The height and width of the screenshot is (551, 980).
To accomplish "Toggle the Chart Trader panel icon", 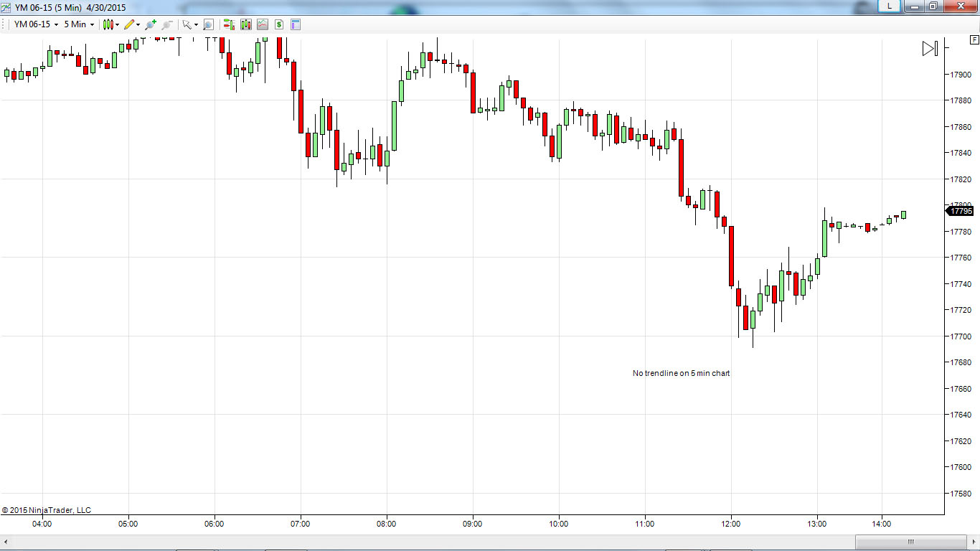I will point(228,24).
